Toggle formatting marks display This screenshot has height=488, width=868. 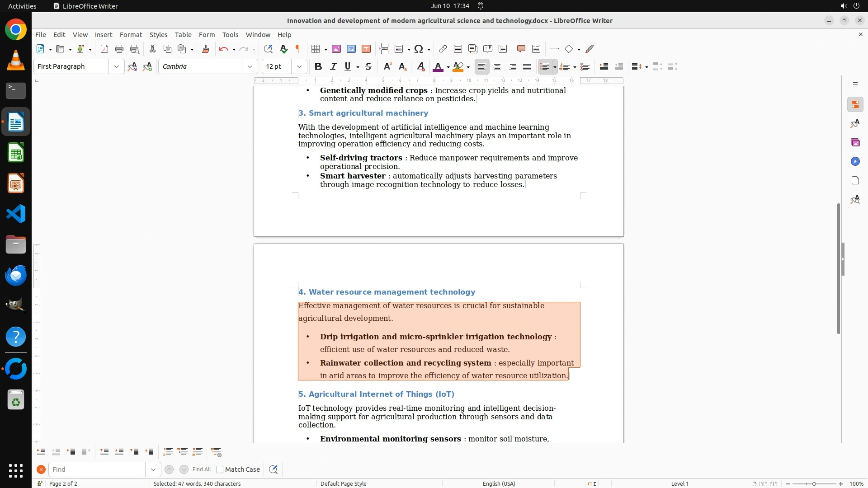pyautogui.click(x=298, y=49)
